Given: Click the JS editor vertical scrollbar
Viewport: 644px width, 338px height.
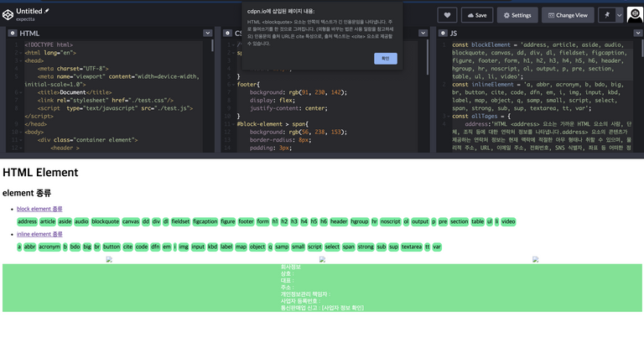Looking at the screenshot, I should [642, 48].
